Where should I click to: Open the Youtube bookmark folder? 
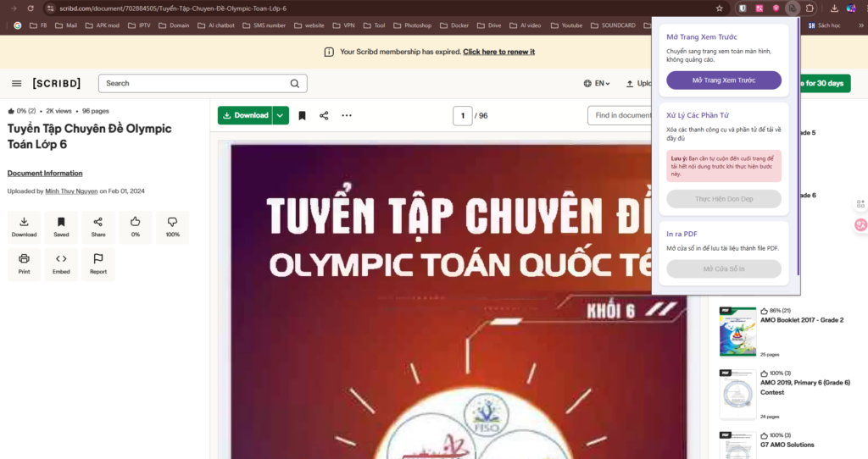pyautogui.click(x=566, y=25)
